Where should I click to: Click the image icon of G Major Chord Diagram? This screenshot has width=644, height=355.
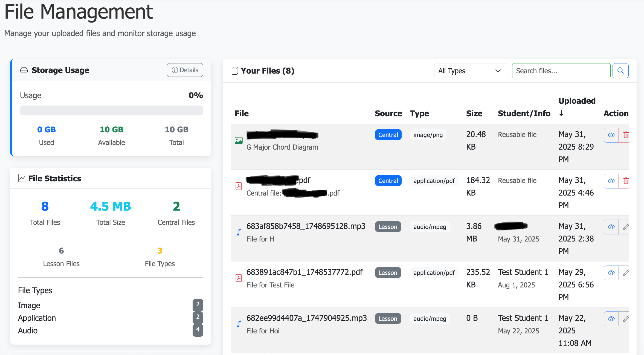239,141
